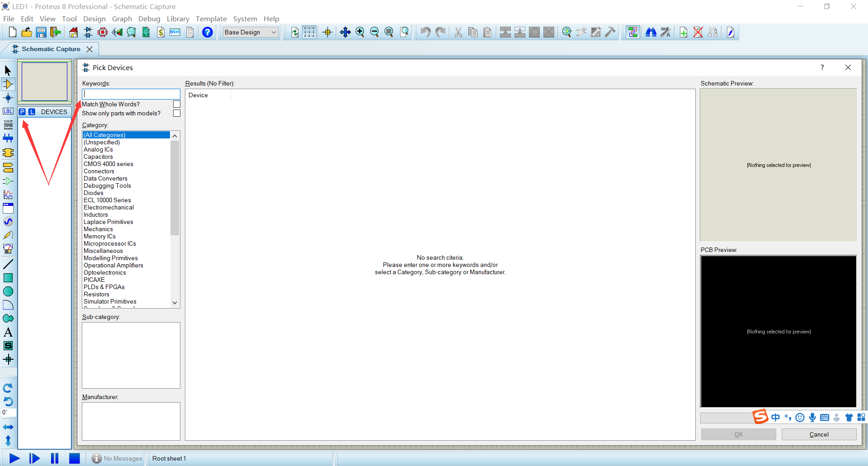Click the Keywords input field
Image resolution: width=868 pixels, height=466 pixels.
pyautogui.click(x=131, y=94)
